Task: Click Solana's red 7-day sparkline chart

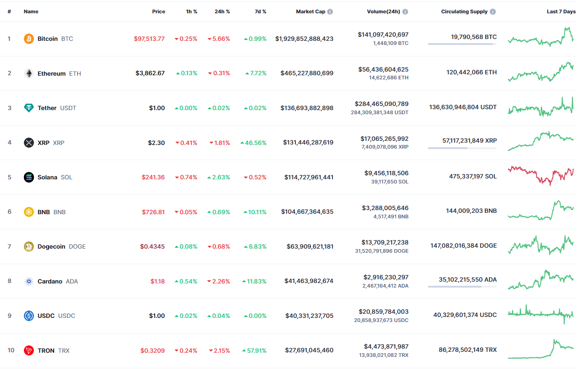Action: tap(540, 176)
